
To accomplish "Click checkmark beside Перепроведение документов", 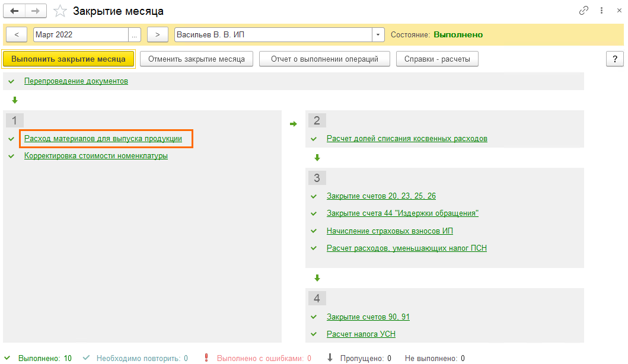I will [x=11, y=81].
